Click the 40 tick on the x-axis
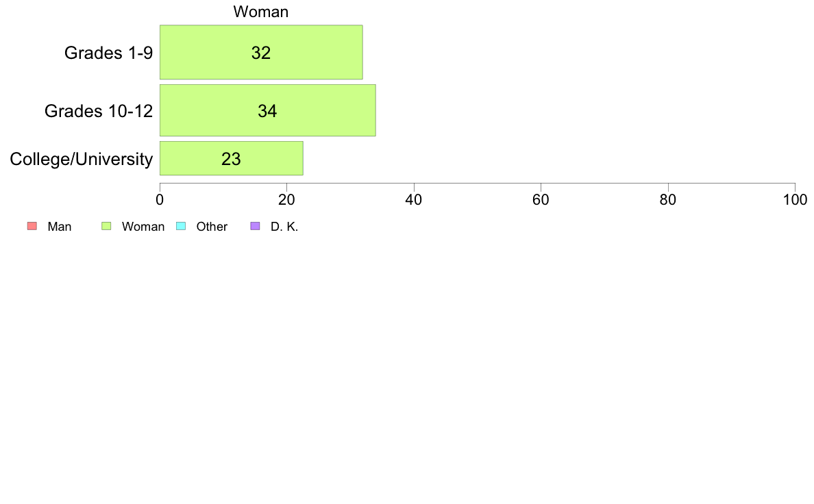Image resolution: width=814 pixels, height=504 pixels. (x=414, y=200)
